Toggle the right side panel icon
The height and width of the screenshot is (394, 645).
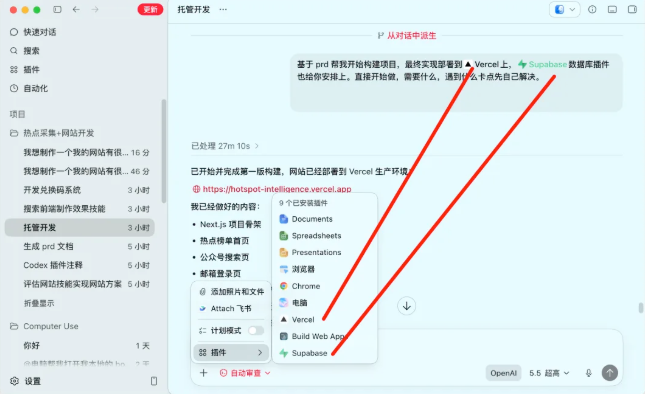(x=632, y=9)
